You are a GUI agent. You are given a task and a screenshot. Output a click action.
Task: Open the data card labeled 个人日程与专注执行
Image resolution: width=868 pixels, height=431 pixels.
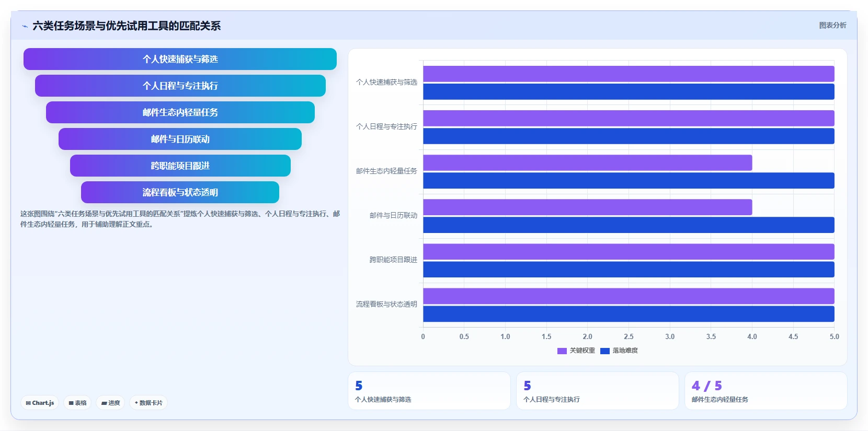point(598,391)
